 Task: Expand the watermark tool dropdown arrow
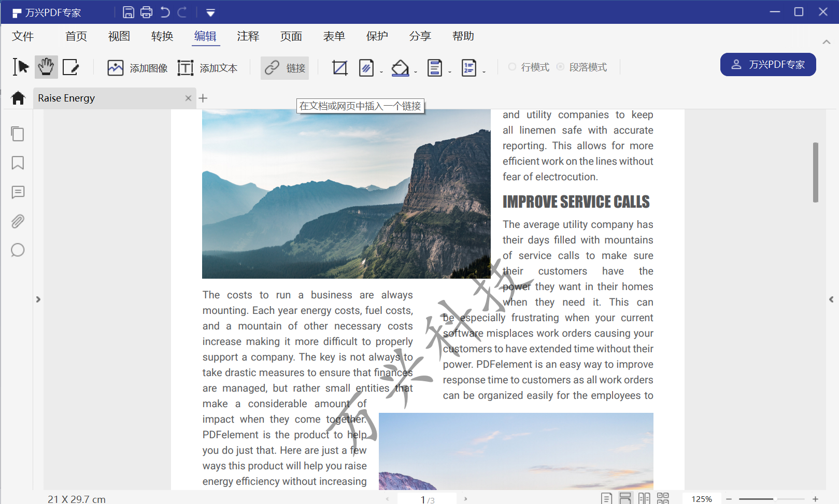[381, 72]
